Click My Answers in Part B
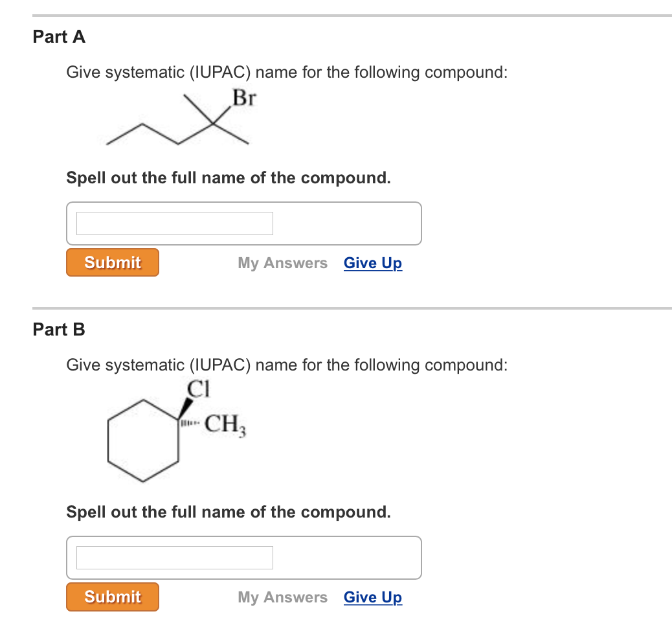Image resolution: width=672 pixels, height=640 pixels. [282, 597]
